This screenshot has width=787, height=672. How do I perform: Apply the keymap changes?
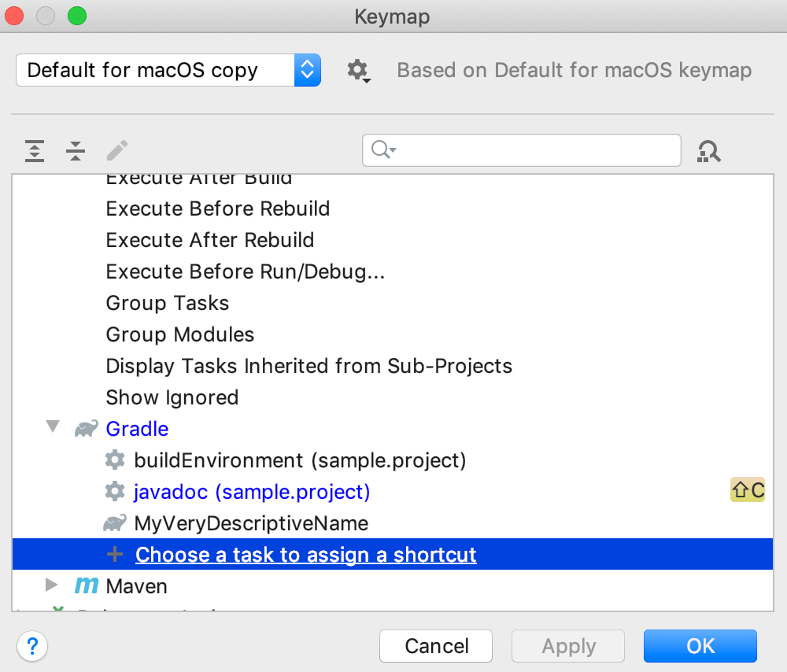pyautogui.click(x=567, y=646)
